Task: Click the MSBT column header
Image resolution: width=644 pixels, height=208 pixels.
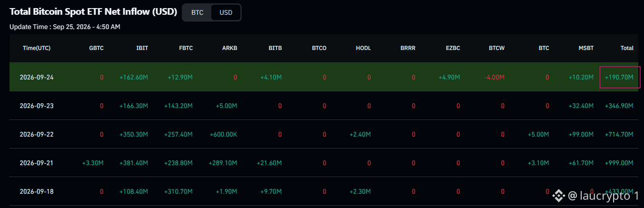Action: point(586,48)
